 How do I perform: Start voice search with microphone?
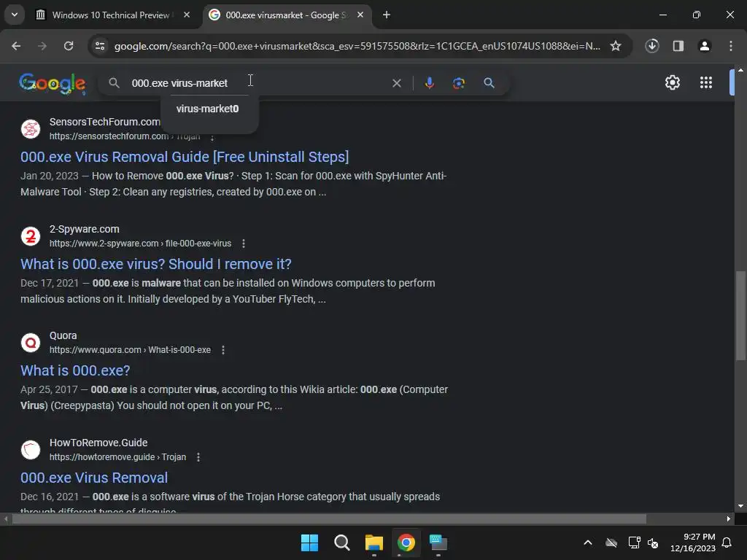[429, 83]
